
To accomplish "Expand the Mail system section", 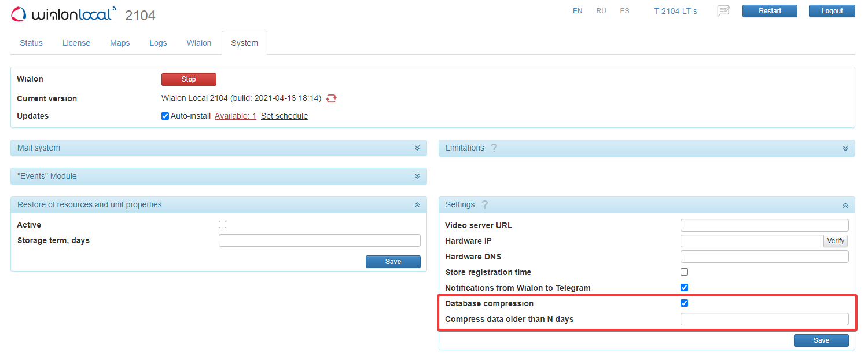I will [x=417, y=148].
